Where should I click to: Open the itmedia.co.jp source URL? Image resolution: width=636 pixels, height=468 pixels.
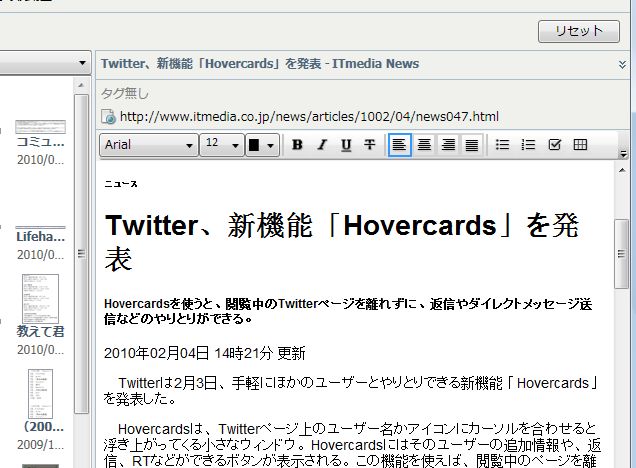point(309,117)
